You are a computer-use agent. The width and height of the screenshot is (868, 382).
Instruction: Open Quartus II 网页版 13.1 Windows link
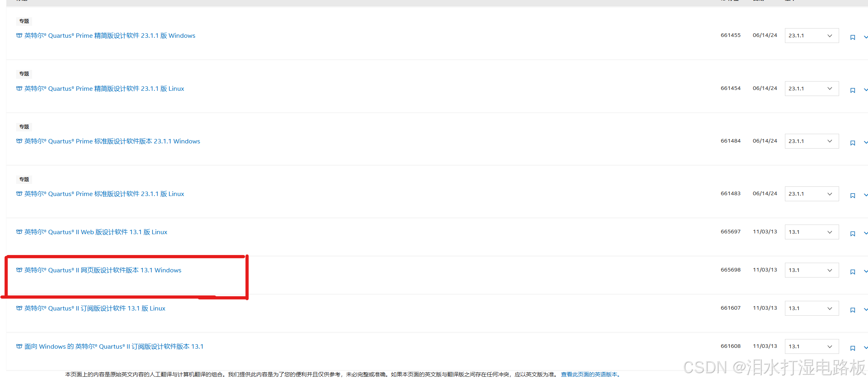pyautogui.click(x=103, y=270)
